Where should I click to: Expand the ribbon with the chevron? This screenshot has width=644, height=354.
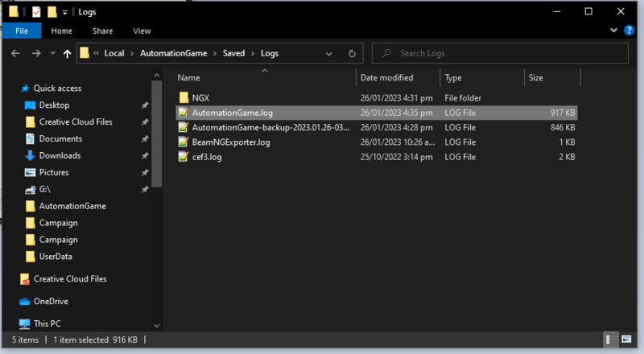click(x=613, y=30)
